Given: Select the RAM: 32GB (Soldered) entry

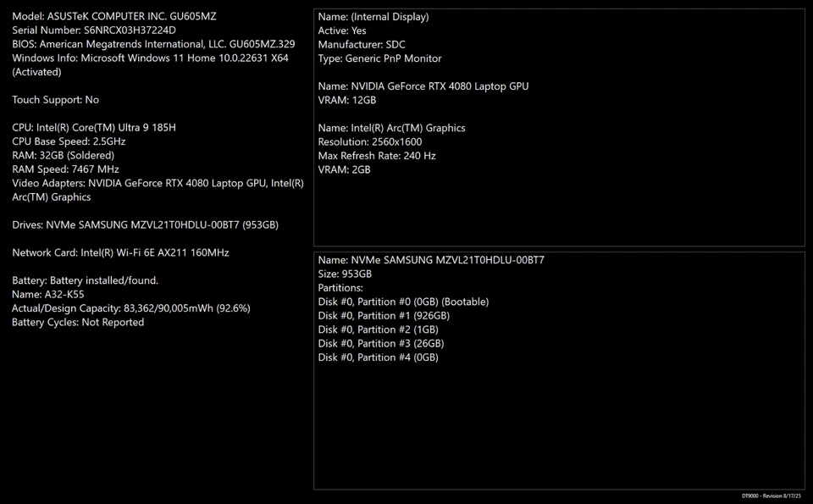Looking at the screenshot, I should [63, 155].
